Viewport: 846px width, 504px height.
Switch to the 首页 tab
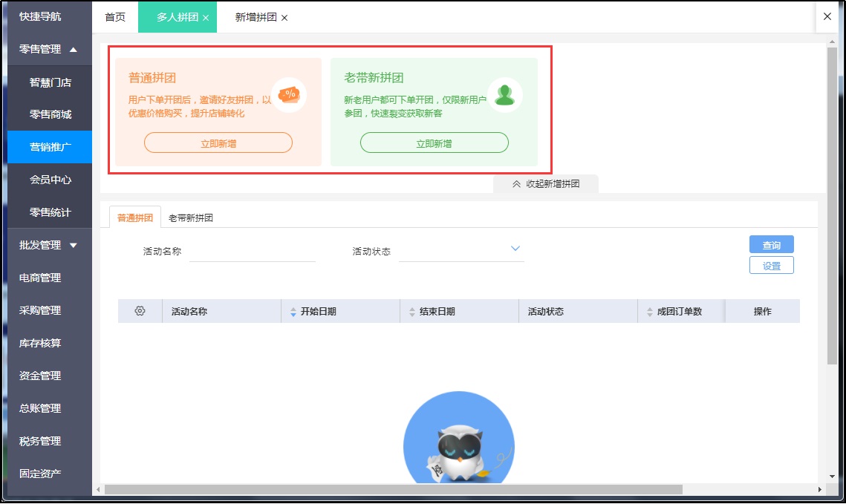click(115, 16)
